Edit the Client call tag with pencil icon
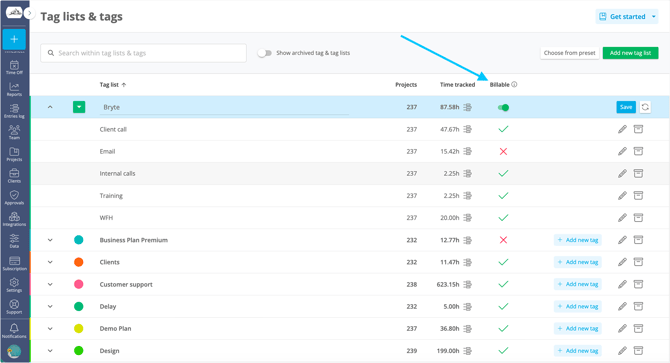670x363 pixels. pyautogui.click(x=622, y=129)
